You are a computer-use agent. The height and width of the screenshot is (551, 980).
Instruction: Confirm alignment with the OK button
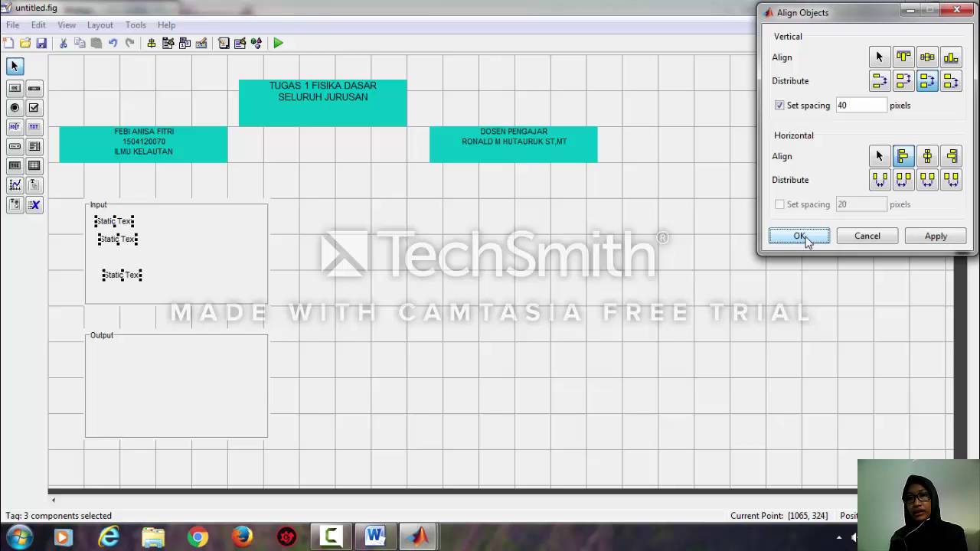click(x=799, y=236)
